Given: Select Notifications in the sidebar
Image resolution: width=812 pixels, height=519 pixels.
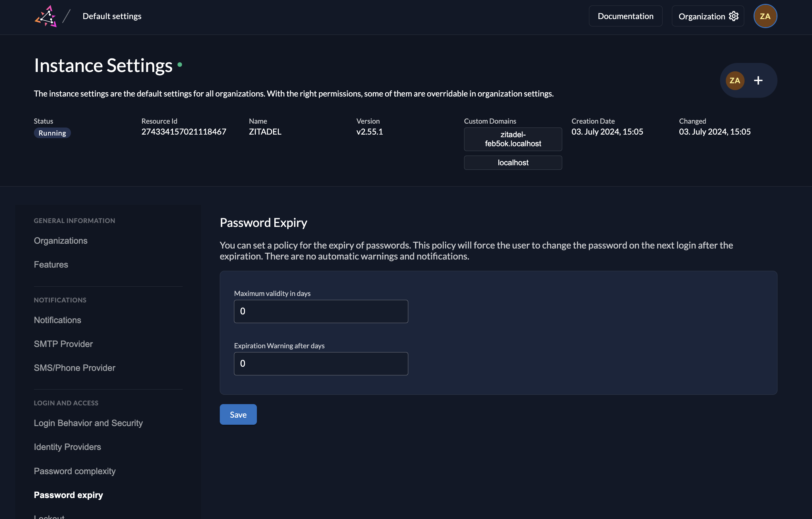Looking at the screenshot, I should click(x=57, y=320).
